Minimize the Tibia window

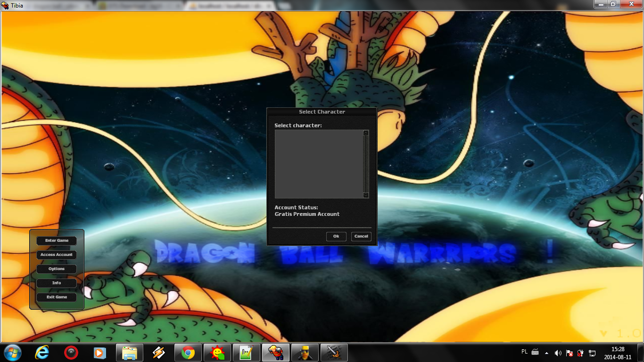(x=601, y=4)
